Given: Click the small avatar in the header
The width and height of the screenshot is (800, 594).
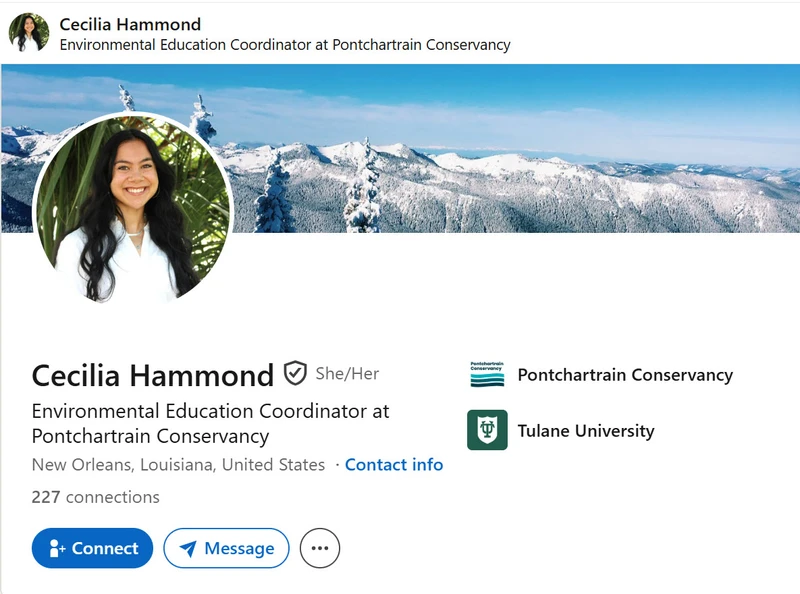Looking at the screenshot, I should point(29,33).
